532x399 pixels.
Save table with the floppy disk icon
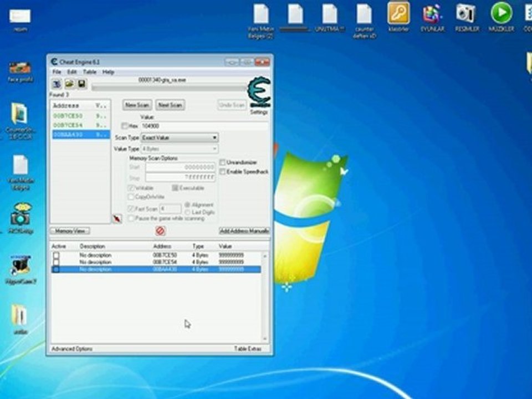tap(81, 84)
